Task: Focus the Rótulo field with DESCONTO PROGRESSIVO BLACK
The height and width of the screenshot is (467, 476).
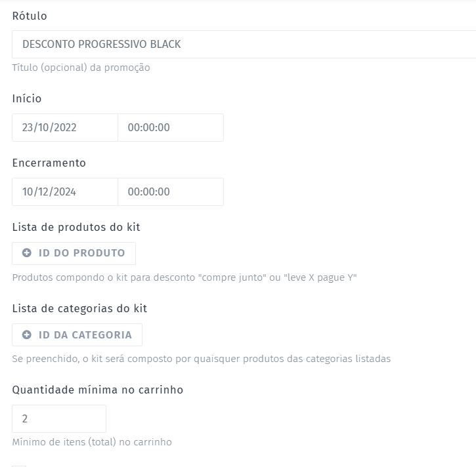Action: click(243, 45)
